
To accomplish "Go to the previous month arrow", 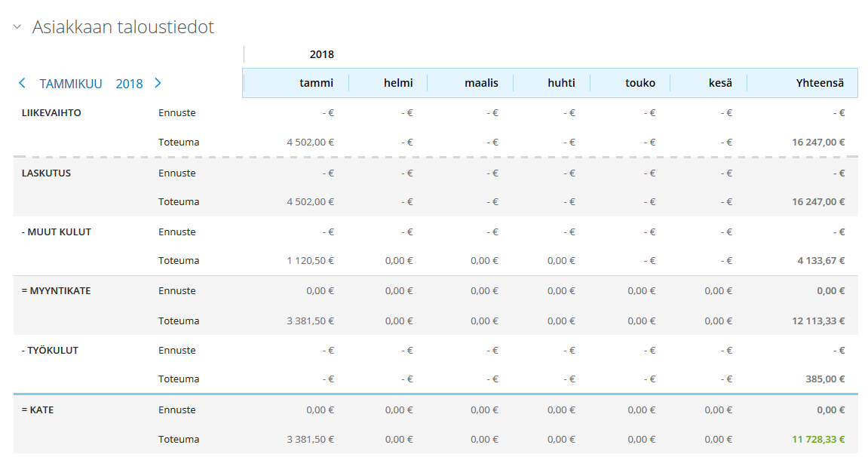I will [x=23, y=83].
